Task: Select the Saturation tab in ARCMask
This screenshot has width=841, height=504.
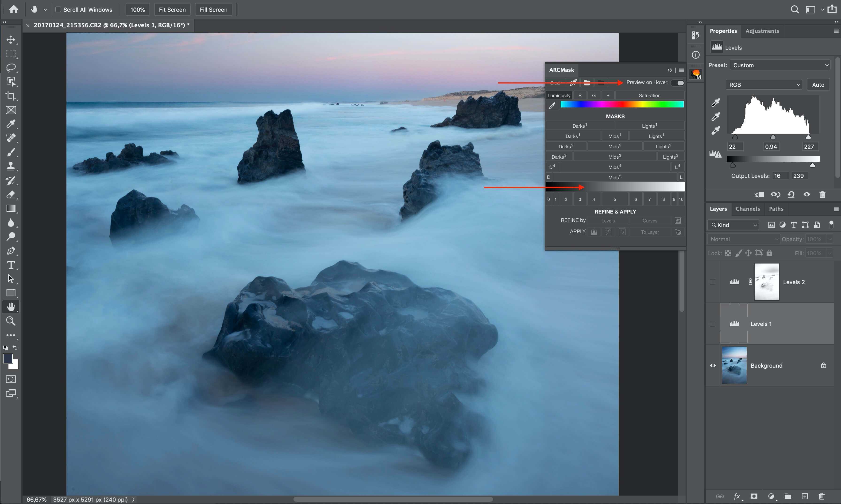Action: point(649,95)
